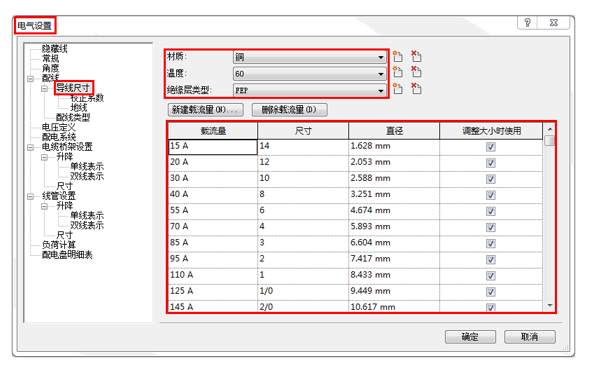Open the 温度 temperature dropdown showing 60
The image size is (591, 368).
click(310, 74)
